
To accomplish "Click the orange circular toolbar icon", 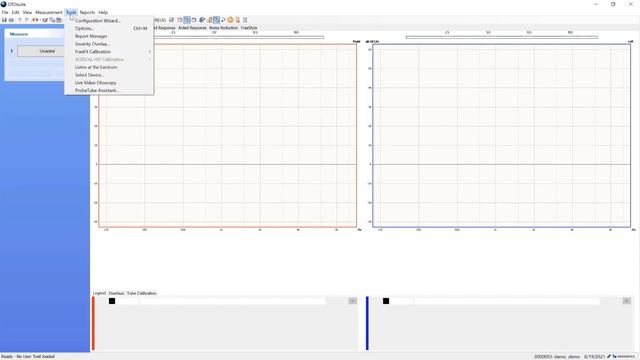I will pyautogui.click(x=230, y=20).
